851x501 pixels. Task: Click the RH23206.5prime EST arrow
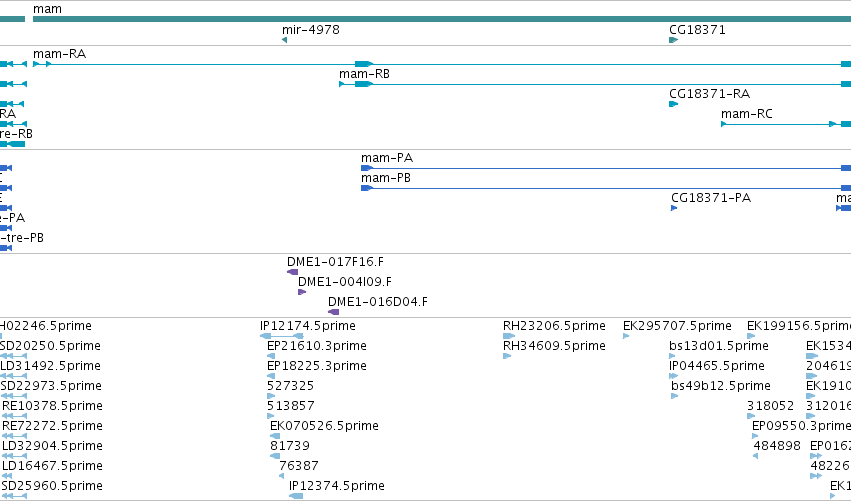509,337
